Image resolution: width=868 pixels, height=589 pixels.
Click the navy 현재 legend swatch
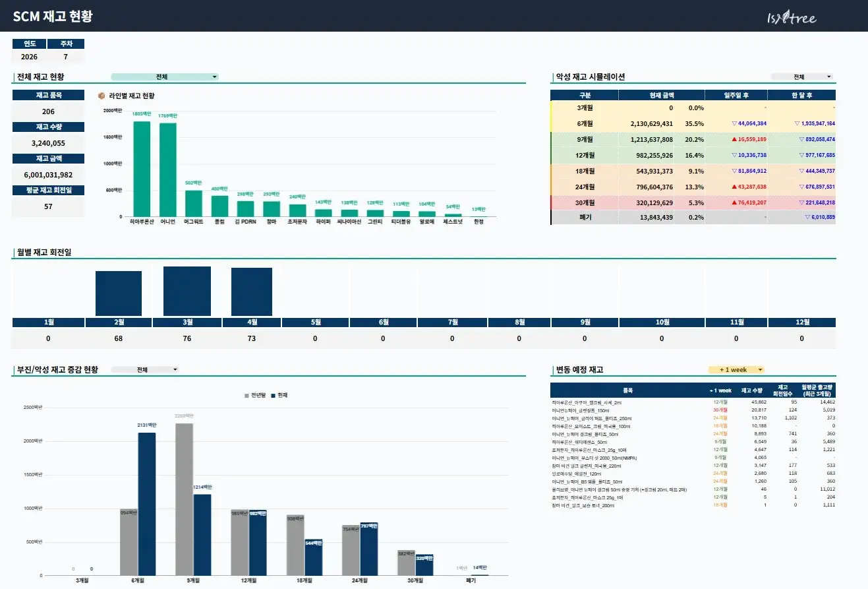pos(274,396)
